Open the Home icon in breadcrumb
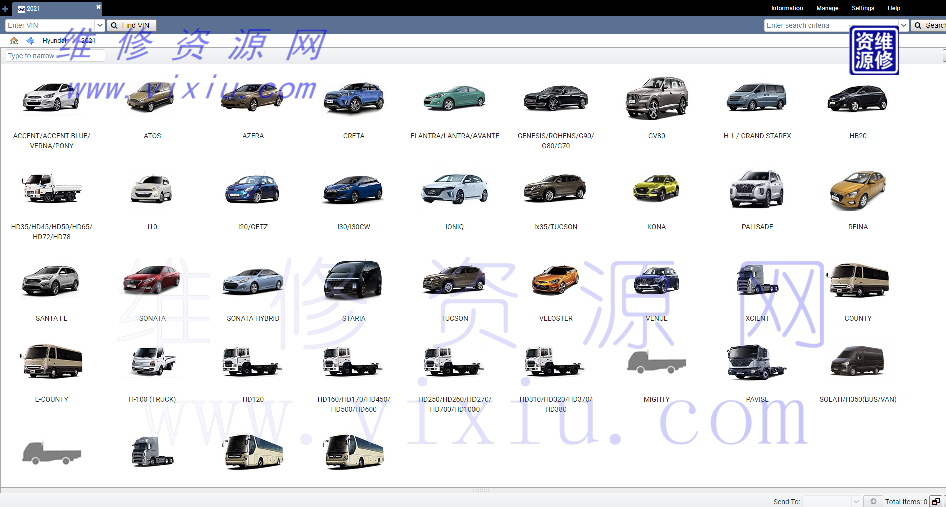Screen dimensions: 946x507 [14, 41]
